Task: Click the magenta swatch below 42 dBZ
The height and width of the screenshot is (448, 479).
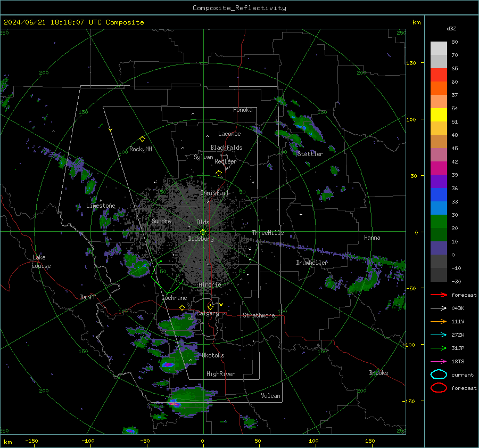Action: tap(439, 168)
